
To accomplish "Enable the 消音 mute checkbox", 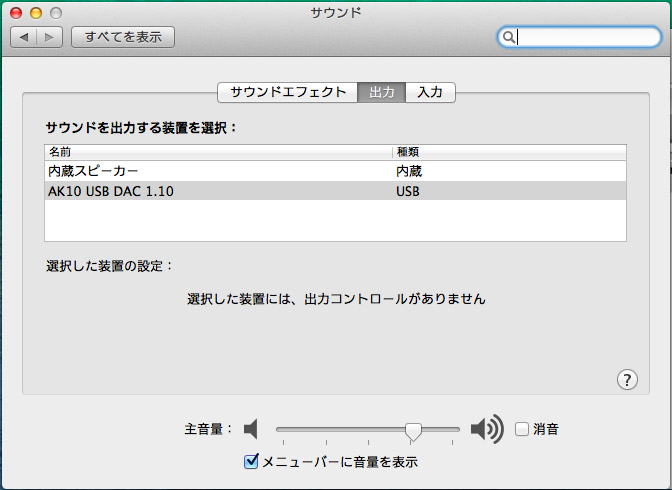I will 522,429.
